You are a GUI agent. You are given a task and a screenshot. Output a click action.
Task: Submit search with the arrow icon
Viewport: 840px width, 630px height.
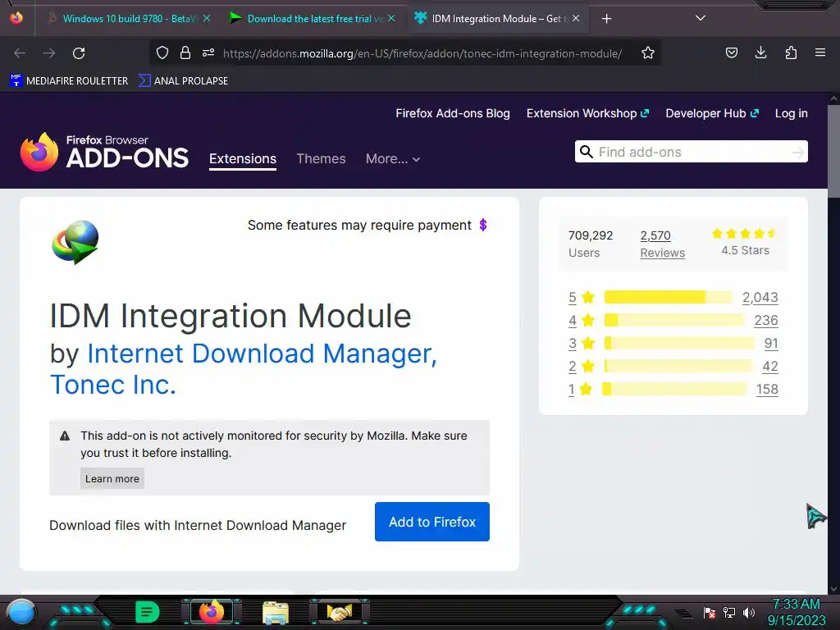coord(797,153)
